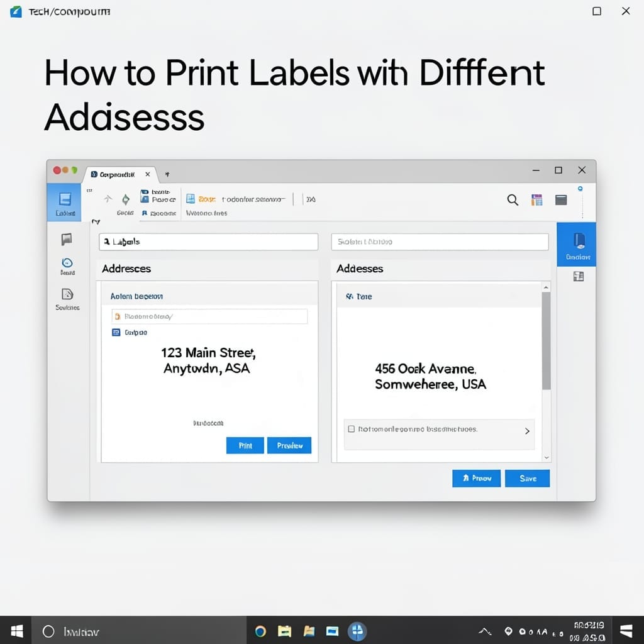Expand the chevron arrow in the checkbox row
The image size is (644, 644).
527,431
